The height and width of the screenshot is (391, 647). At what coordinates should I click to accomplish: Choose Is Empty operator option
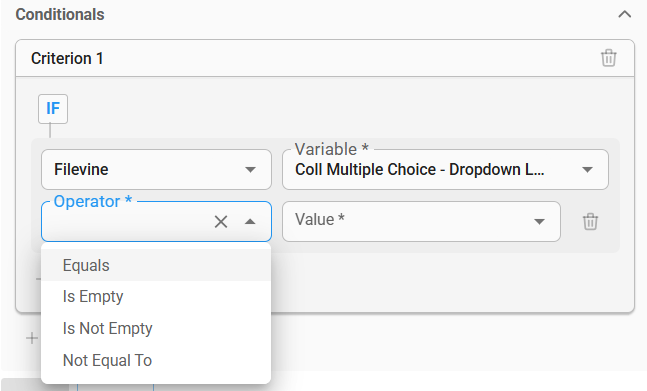click(x=156, y=297)
